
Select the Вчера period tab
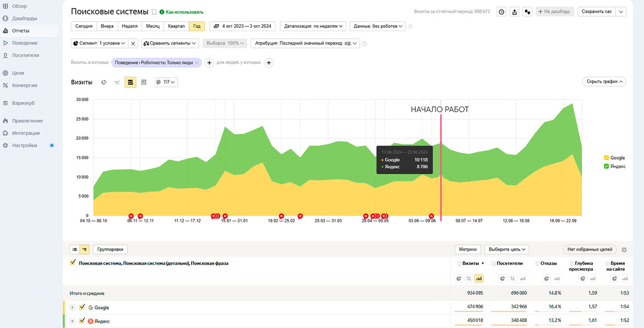(x=107, y=26)
